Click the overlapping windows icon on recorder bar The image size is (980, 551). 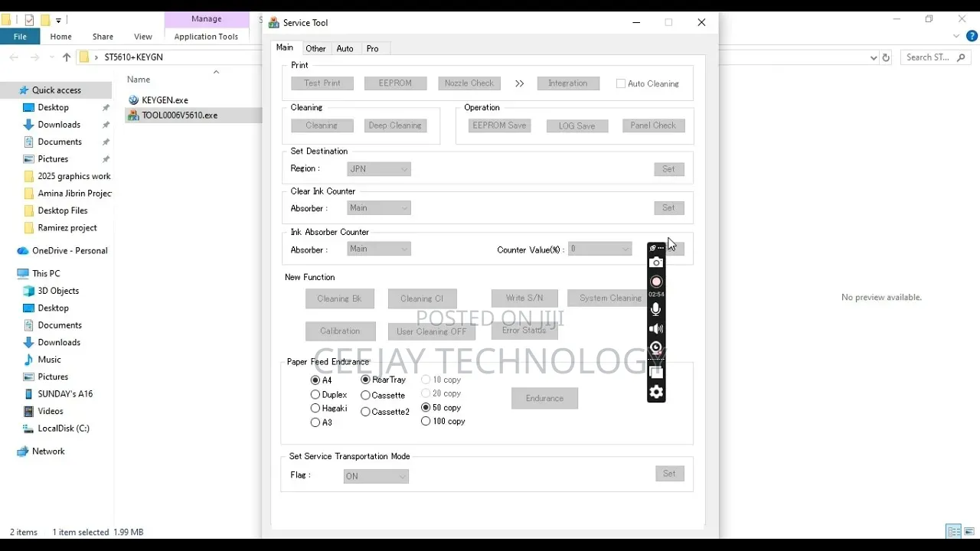[x=656, y=372]
